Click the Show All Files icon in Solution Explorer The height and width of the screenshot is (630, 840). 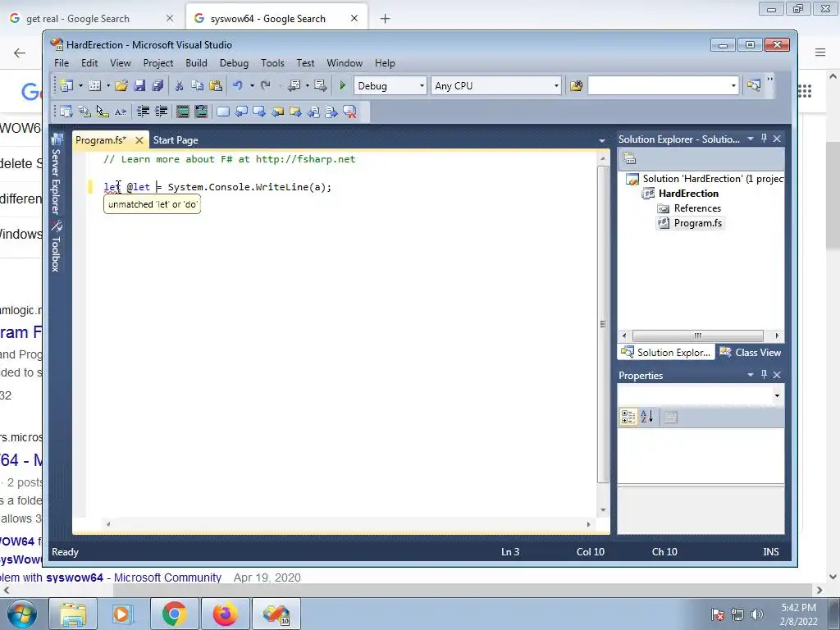629,158
